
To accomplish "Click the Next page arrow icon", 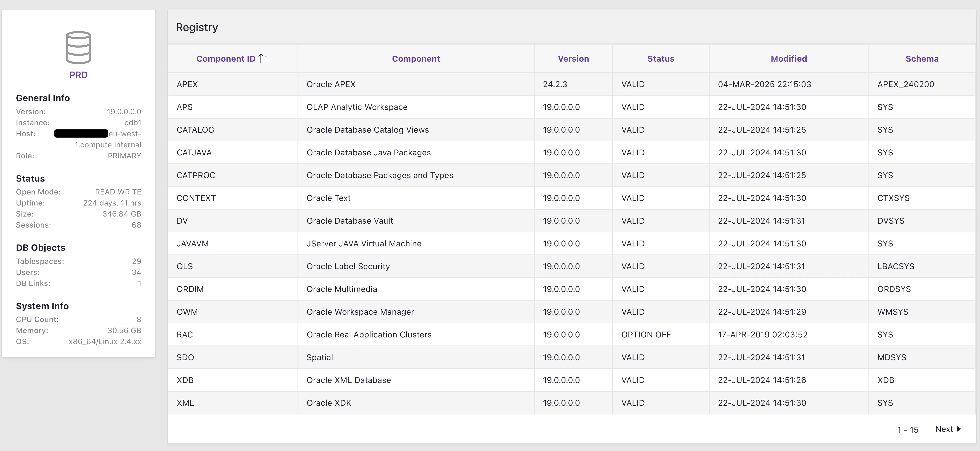I will pyautogui.click(x=959, y=429).
